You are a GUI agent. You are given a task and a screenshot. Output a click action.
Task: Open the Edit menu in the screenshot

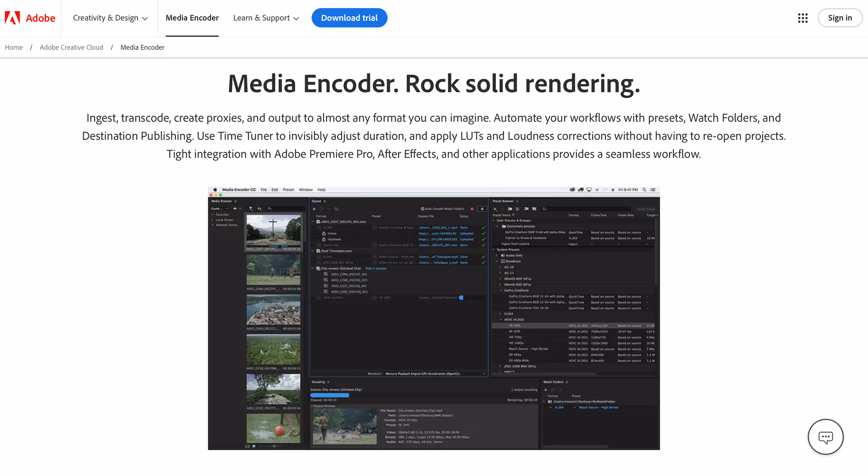coord(275,190)
